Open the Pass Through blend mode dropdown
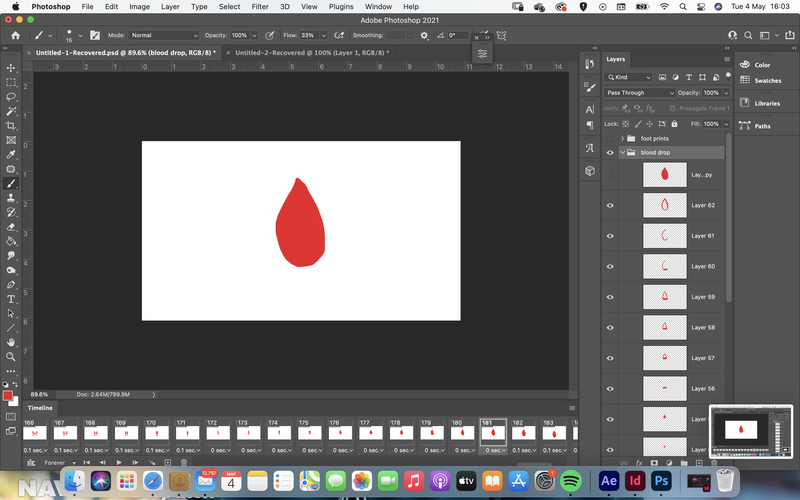The image size is (800, 500). click(639, 93)
